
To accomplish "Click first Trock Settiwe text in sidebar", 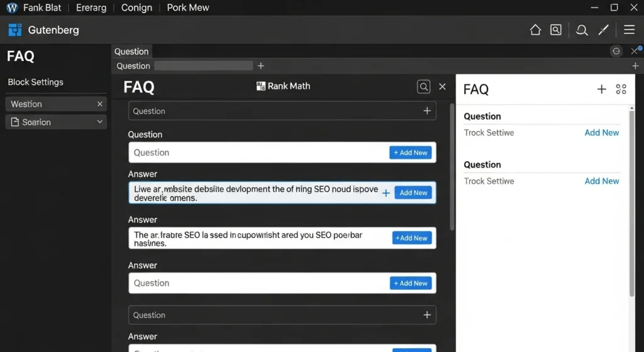I will pyautogui.click(x=489, y=132).
